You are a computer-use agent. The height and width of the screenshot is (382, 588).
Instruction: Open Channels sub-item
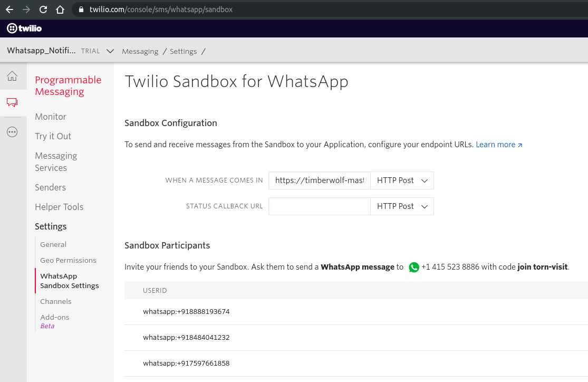[55, 301]
